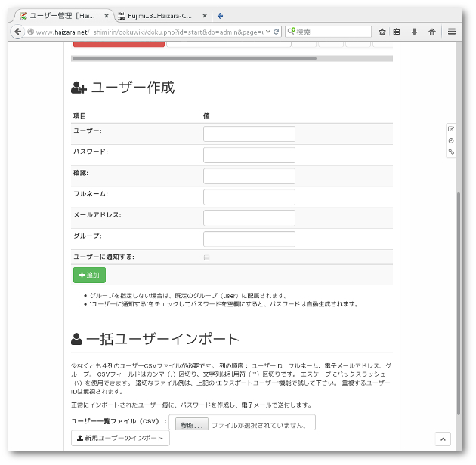Click the green 追加 button
476x465 pixels.
(x=89, y=276)
